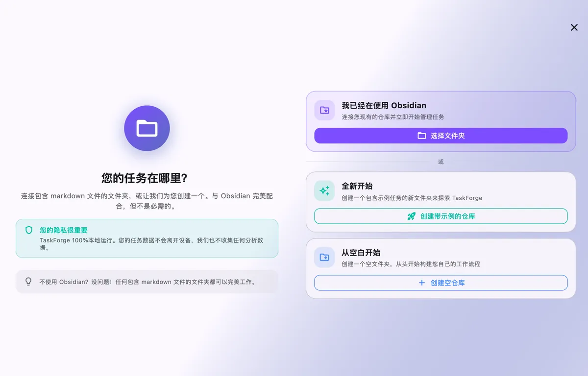
Task: Click the 从空白开始 card title
Action: coord(361,253)
